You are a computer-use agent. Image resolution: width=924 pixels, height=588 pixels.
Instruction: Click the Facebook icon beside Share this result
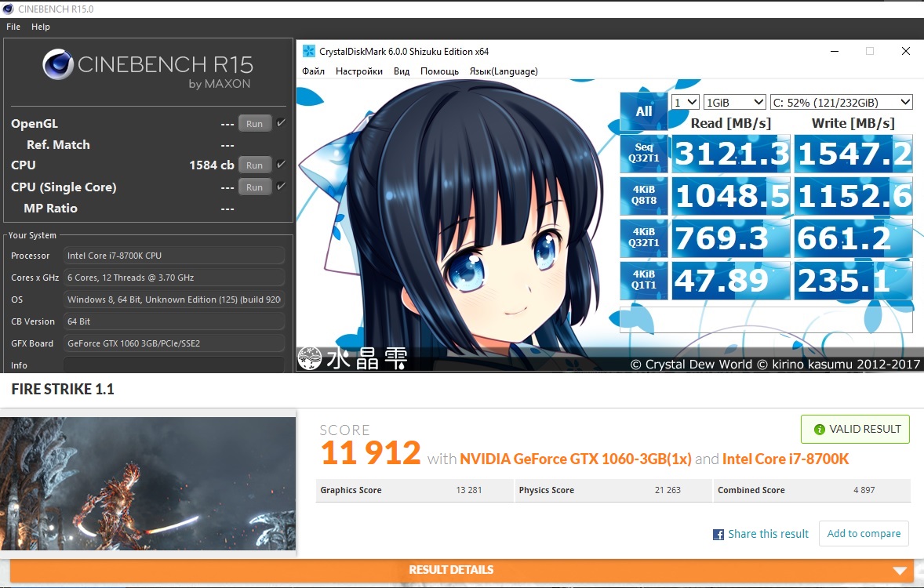coord(718,535)
